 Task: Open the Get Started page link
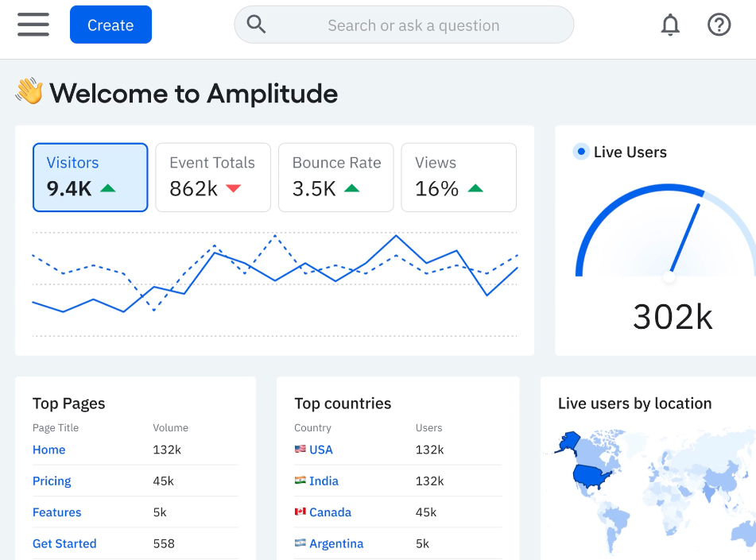[x=64, y=543]
